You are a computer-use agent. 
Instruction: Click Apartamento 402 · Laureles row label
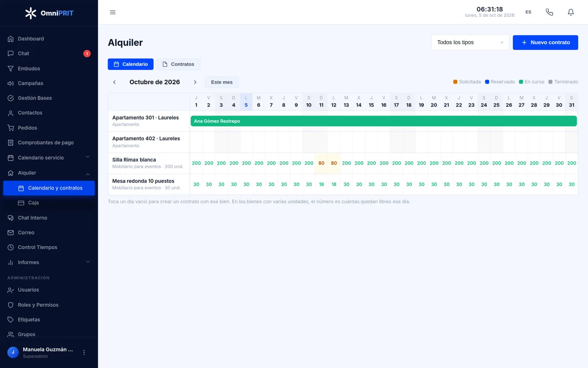(146, 139)
